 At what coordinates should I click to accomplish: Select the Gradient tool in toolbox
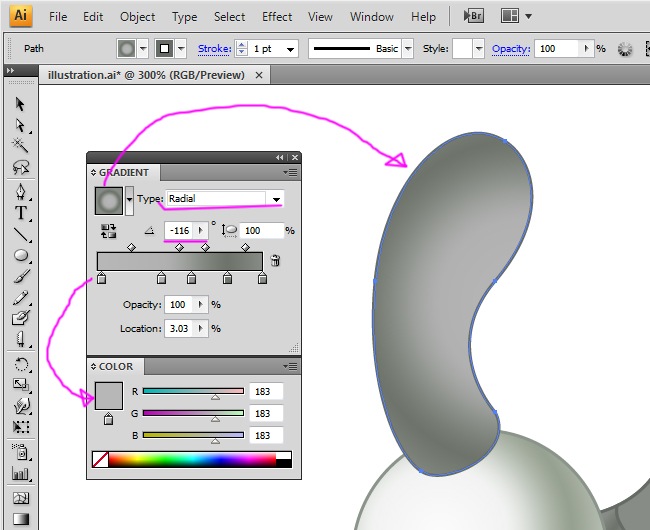19,519
